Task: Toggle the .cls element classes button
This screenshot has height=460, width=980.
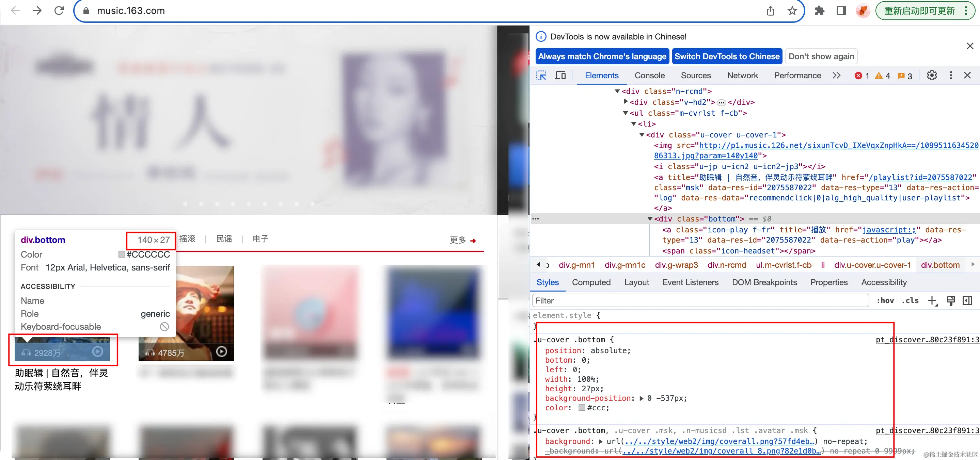Action: coord(910,300)
